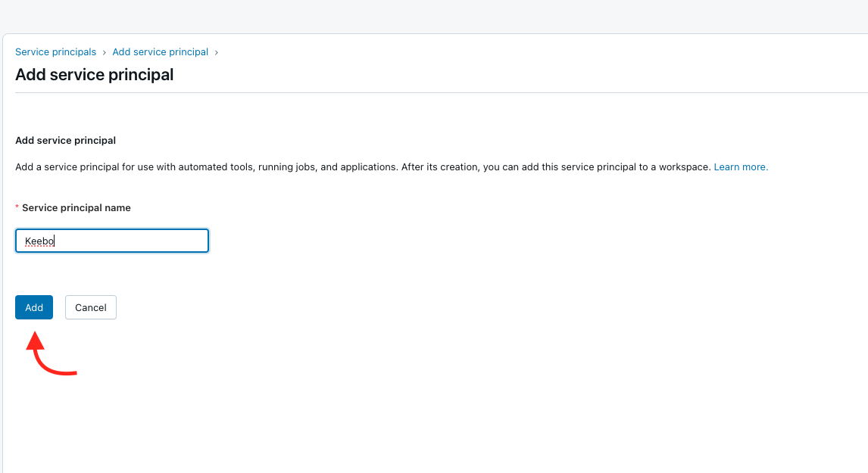
Task: Navigate back via Service principals breadcrumb
Action: [x=55, y=51]
